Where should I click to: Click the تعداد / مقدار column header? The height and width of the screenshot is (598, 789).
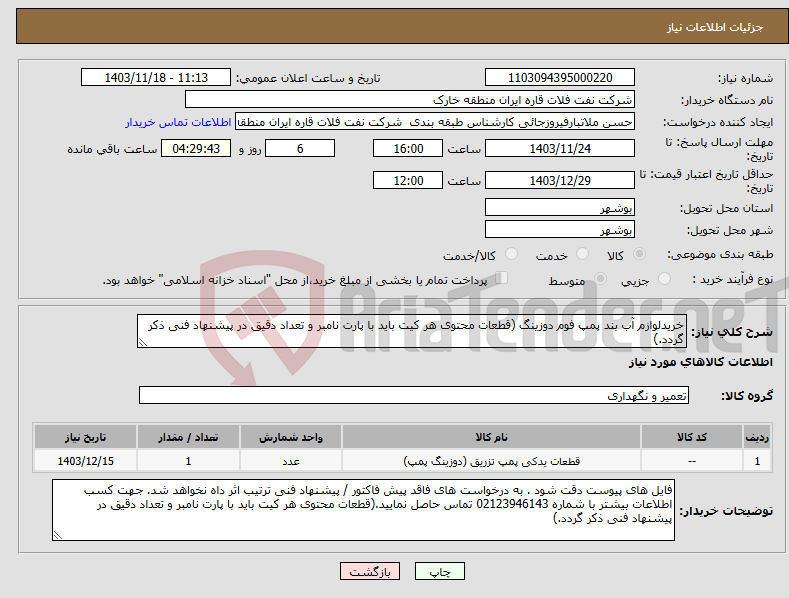[x=188, y=437]
